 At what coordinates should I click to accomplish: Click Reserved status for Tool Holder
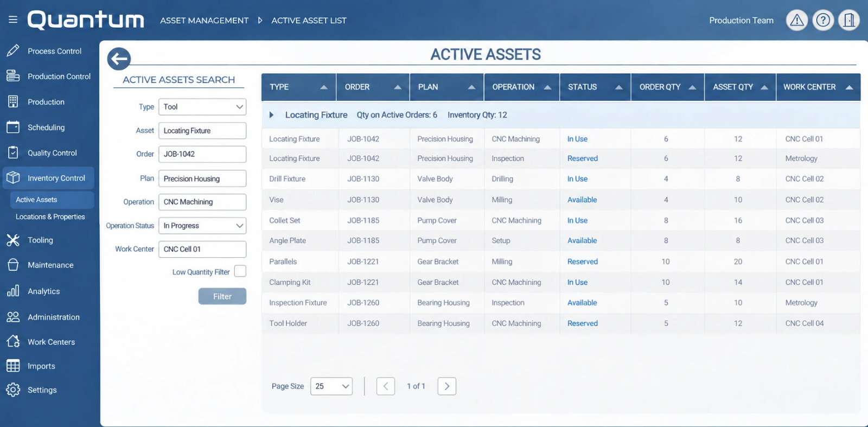[583, 323]
